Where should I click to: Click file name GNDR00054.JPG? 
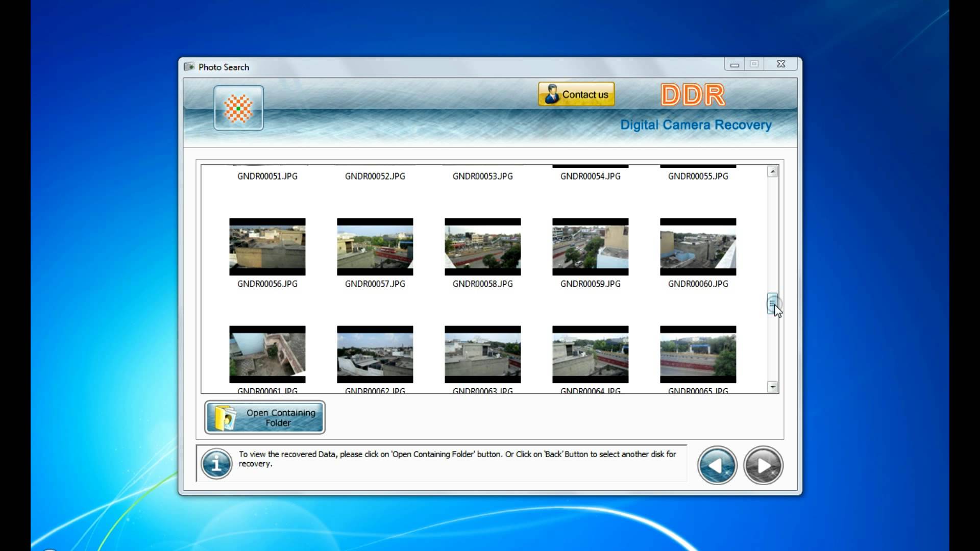591,176
